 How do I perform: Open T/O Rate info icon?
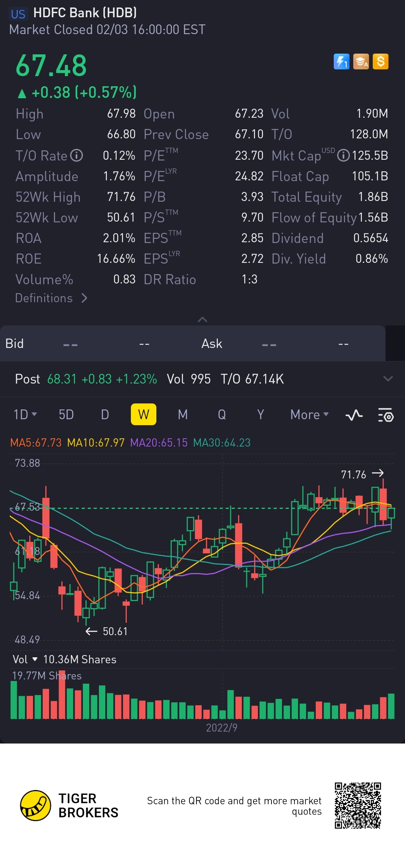click(x=77, y=155)
